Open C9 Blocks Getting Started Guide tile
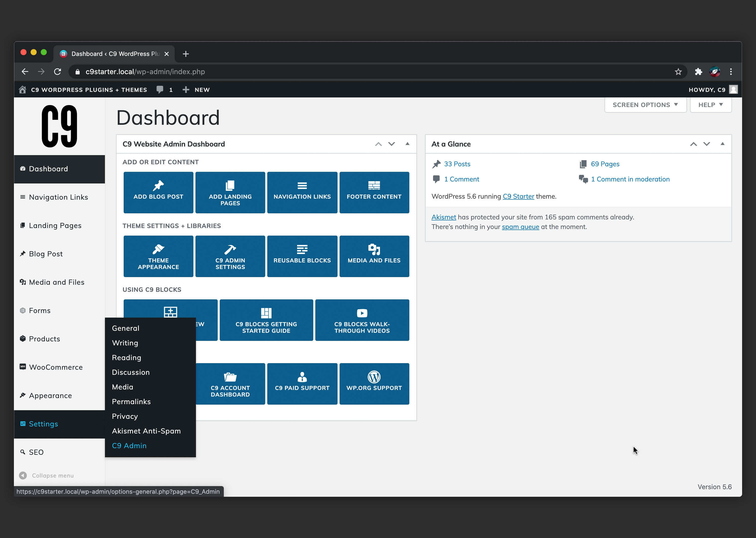The image size is (756, 538). pos(266,320)
